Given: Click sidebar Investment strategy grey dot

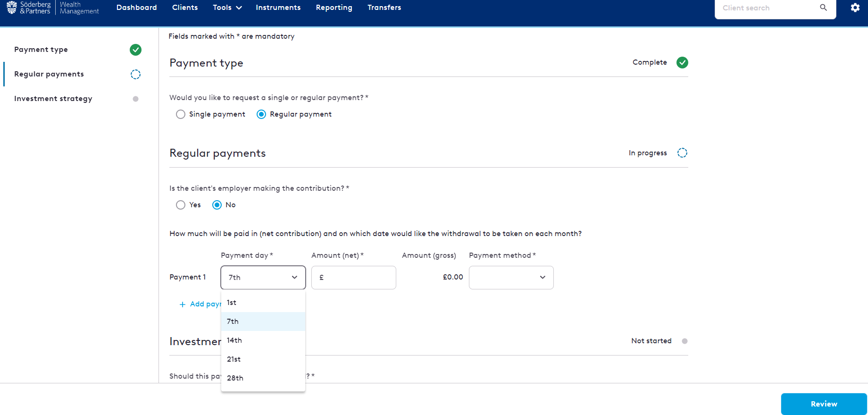Looking at the screenshot, I should tap(135, 99).
